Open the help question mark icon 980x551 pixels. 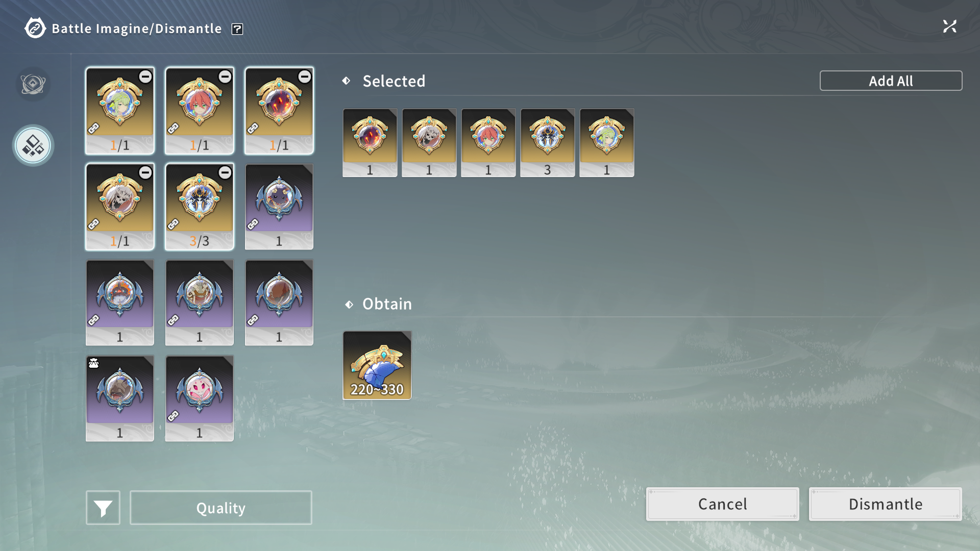[237, 29]
